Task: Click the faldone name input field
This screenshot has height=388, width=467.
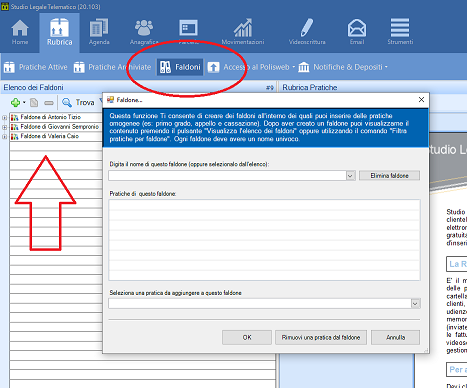Action: click(227, 176)
